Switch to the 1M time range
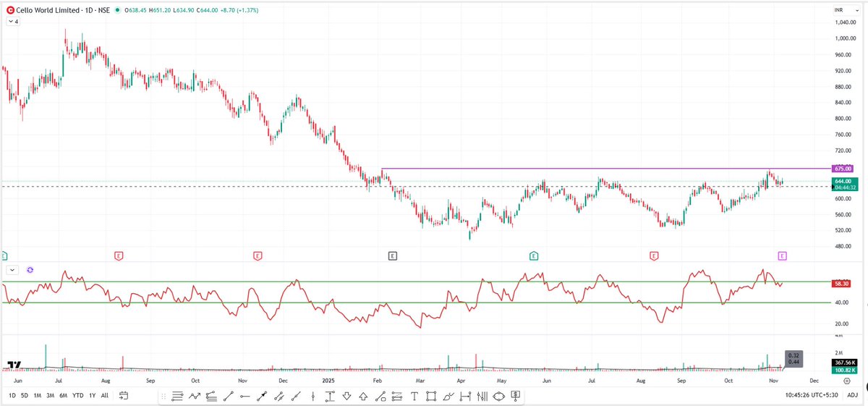 tap(37, 395)
